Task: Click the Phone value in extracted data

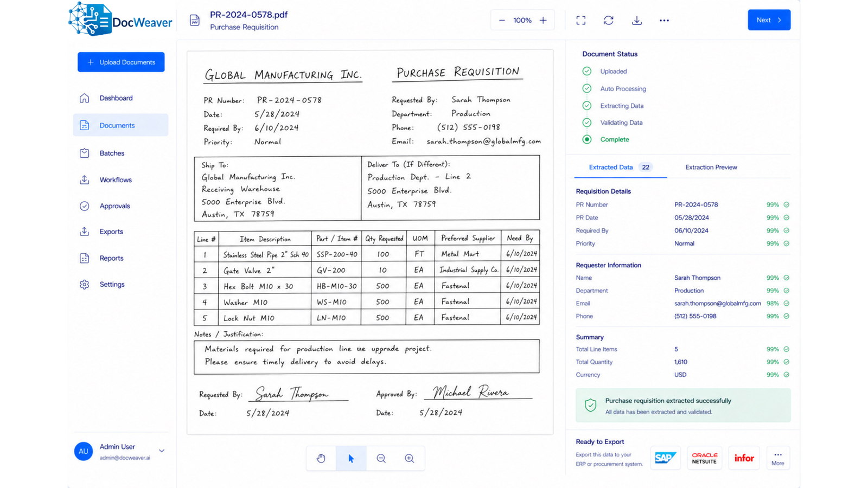Action: pos(695,316)
